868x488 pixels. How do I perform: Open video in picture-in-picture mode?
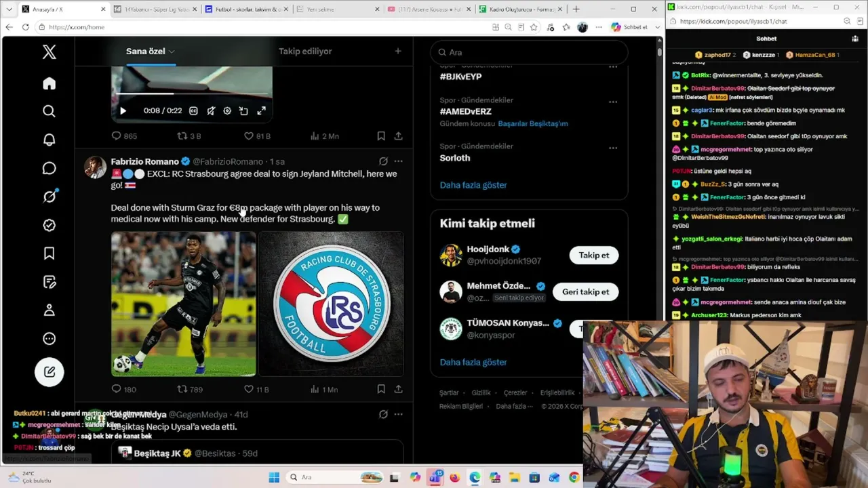[x=243, y=110]
